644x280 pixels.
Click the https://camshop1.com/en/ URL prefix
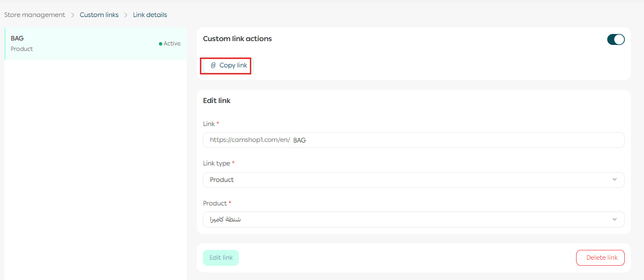(249, 140)
